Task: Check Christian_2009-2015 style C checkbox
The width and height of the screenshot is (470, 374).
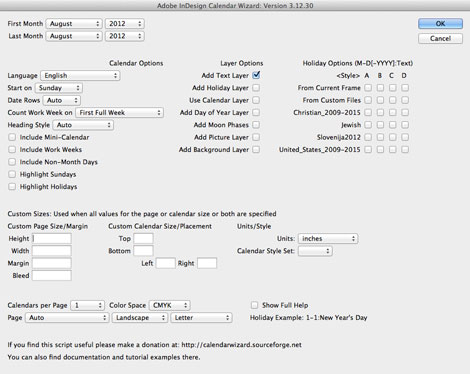Action: point(393,113)
